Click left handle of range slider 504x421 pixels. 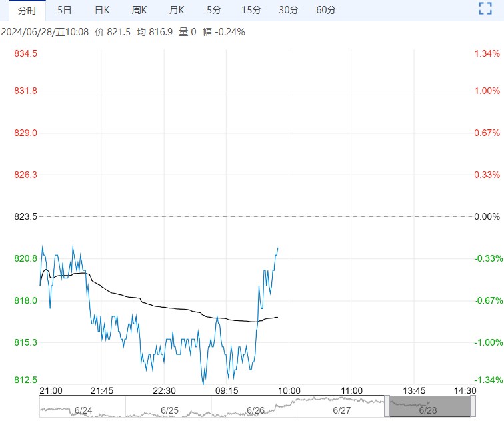(x=387, y=406)
